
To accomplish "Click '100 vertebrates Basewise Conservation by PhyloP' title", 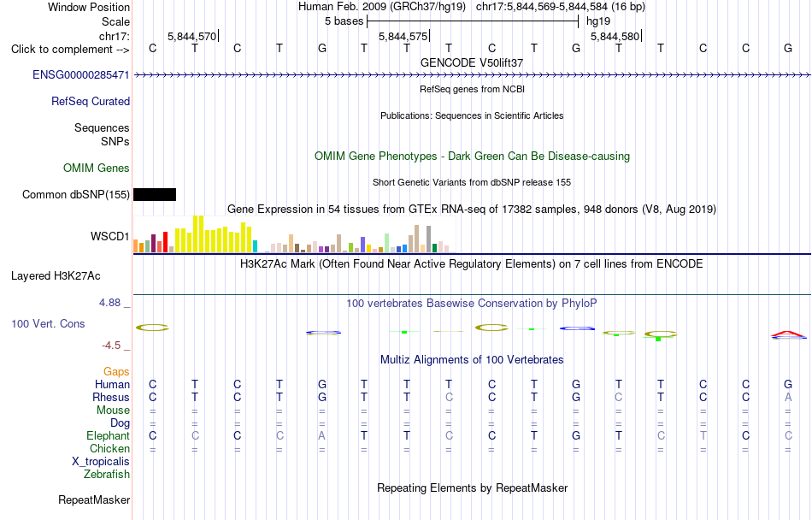I will pos(472,304).
